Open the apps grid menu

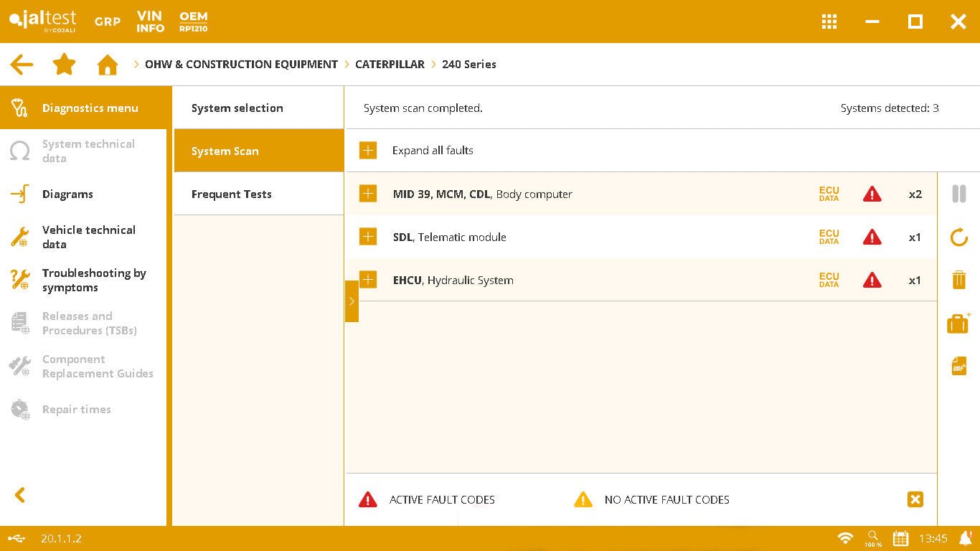[829, 22]
